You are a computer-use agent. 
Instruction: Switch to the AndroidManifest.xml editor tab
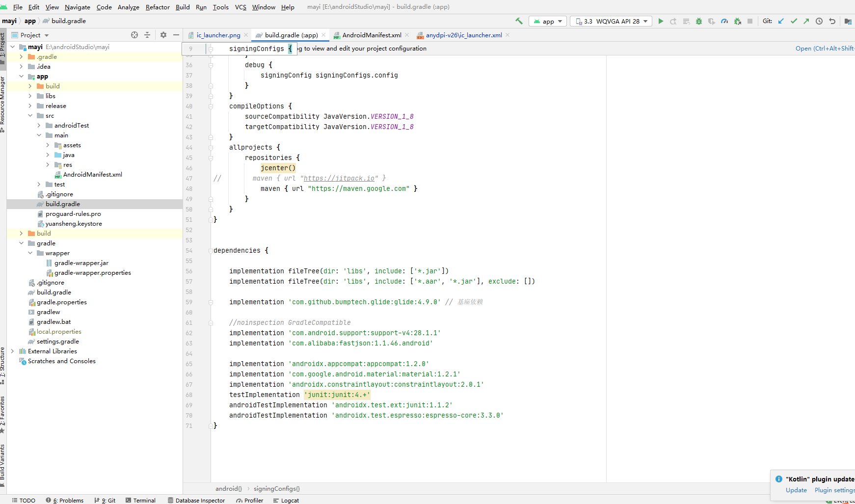(372, 35)
